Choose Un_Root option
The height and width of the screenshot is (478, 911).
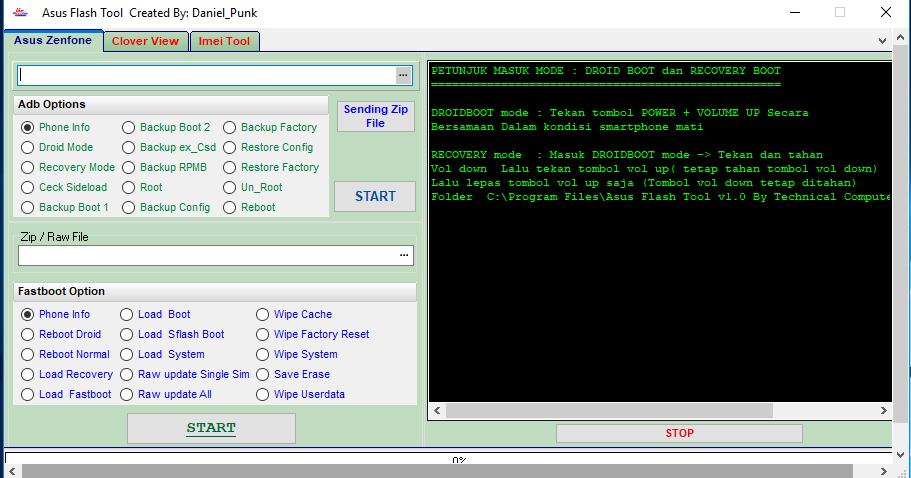[x=253, y=188]
